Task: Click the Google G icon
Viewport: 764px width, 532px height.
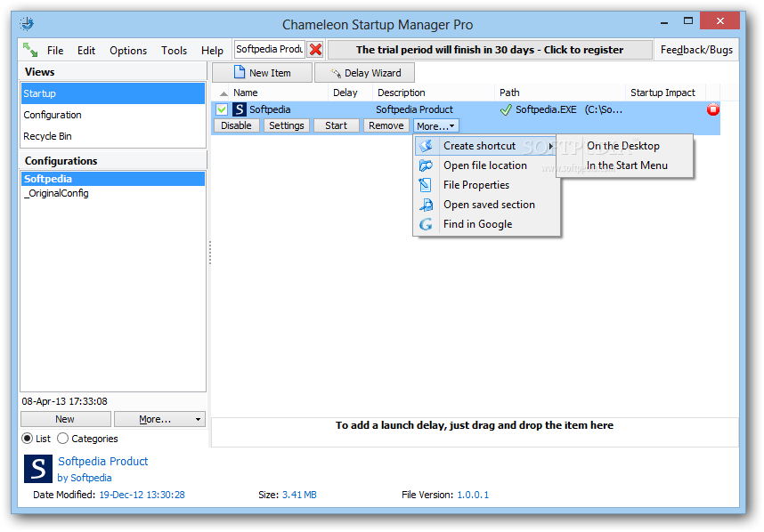Action: (x=426, y=224)
